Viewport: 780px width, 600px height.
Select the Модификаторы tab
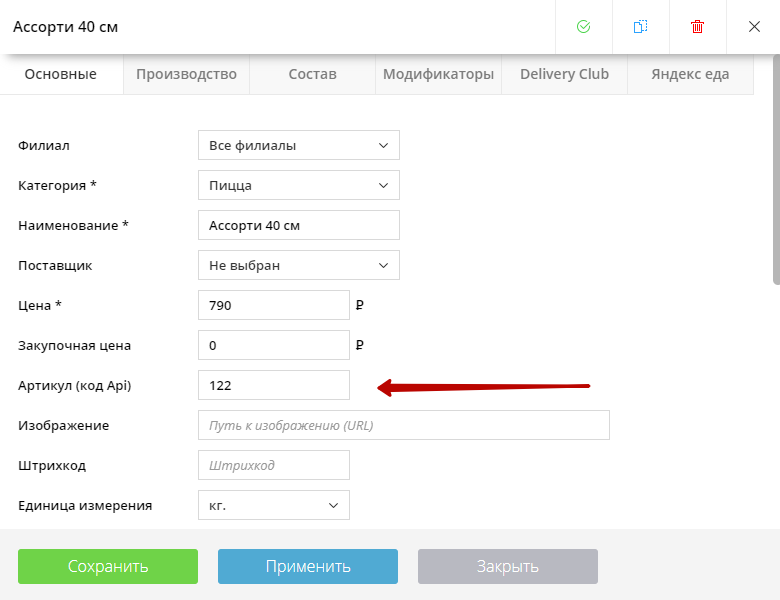438,74
